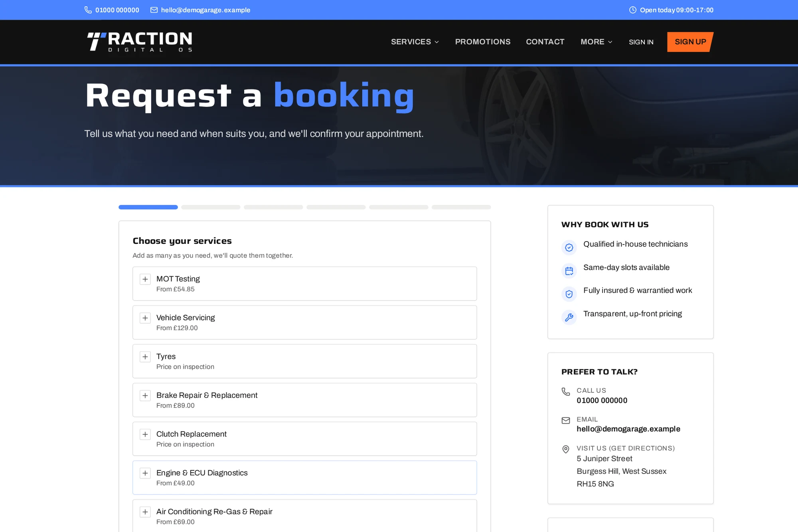Image resolution: width=798 pixels, height=532 pixels.
Task: Open the More dropdown menu
Action: pos(597,42)
